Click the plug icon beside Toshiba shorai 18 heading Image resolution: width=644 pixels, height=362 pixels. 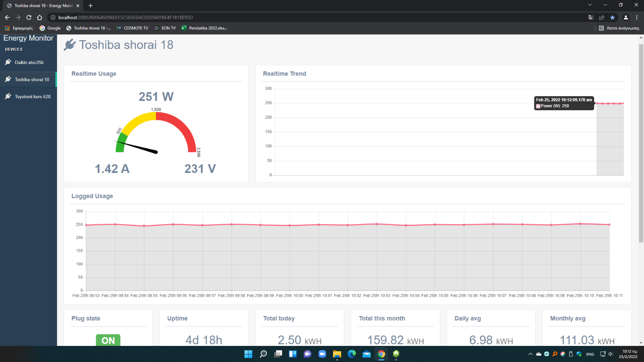[x=70, y=45]
